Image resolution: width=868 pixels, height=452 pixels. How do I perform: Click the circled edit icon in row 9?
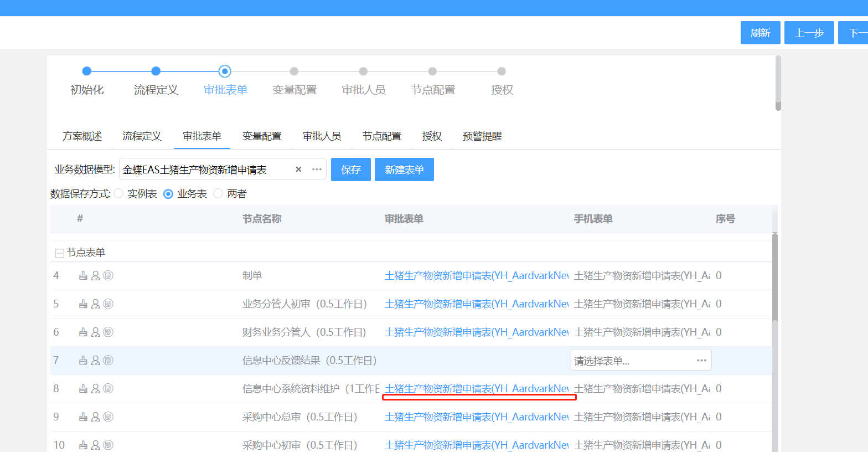[x=108, y=417]
